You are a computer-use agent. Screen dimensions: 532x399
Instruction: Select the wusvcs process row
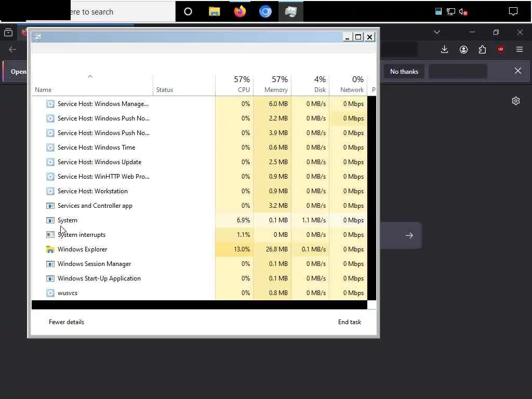199,293
